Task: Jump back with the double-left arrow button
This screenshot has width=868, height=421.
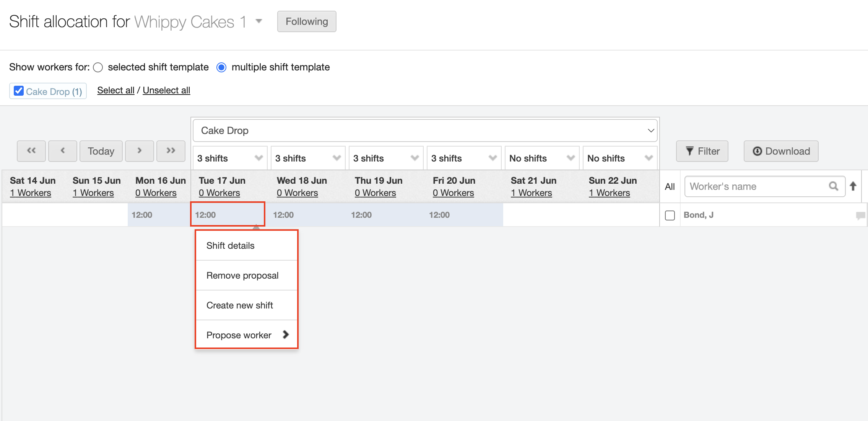Action: [31, 151]
